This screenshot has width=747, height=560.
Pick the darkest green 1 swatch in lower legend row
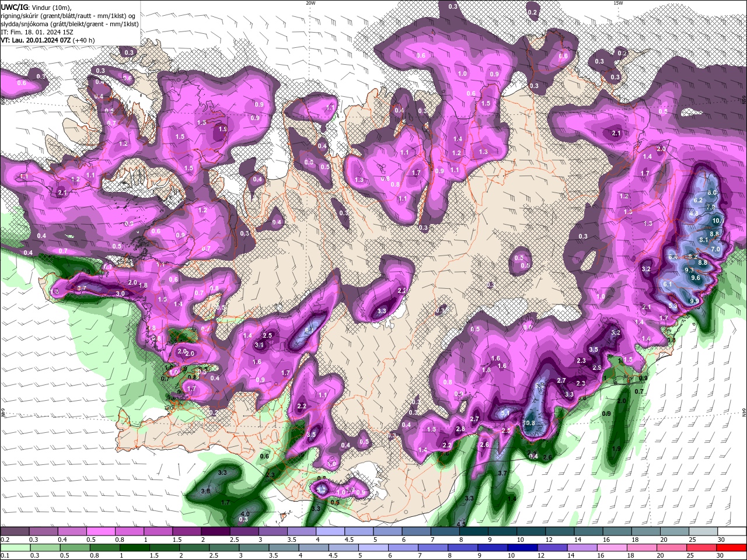(x=135, y=548)
